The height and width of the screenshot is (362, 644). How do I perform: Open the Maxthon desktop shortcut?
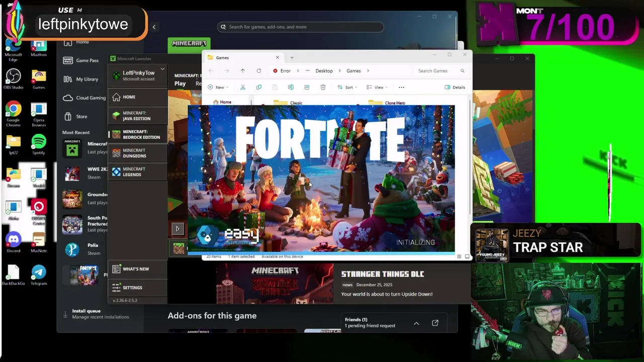(39, 49)
